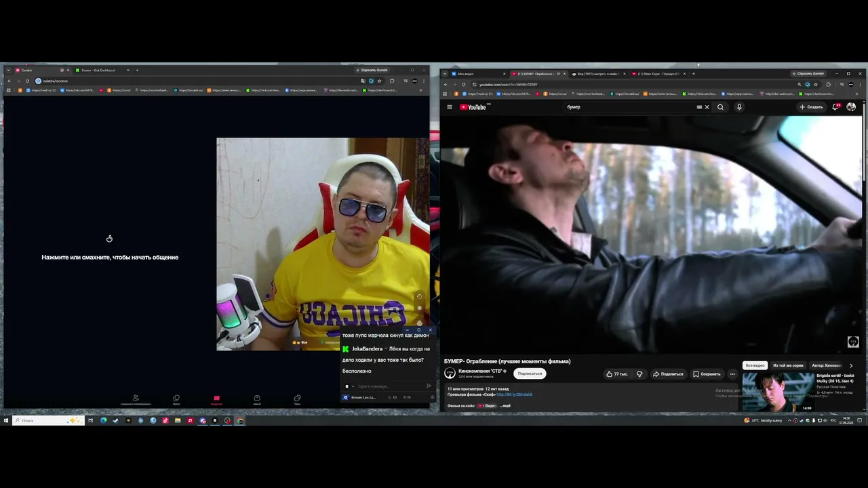Open the highlighted pink center tab in rulet.tv bar
Image resolution: width=868 pixels, height=488 pixels.
[x=216, y=400]
